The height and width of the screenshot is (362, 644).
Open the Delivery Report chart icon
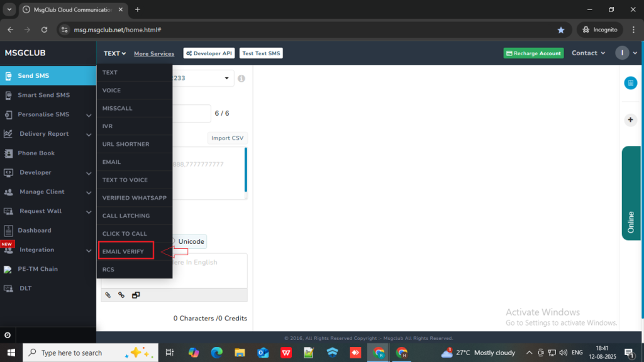[8, 134]
